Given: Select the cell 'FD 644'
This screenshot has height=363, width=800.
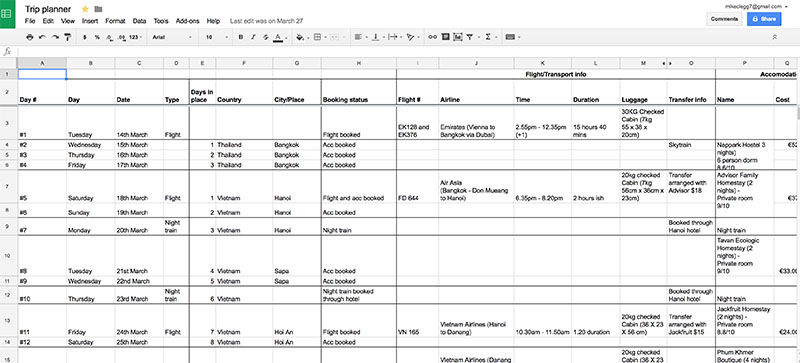Looking at the screenshot, I should tap(417, 187).
